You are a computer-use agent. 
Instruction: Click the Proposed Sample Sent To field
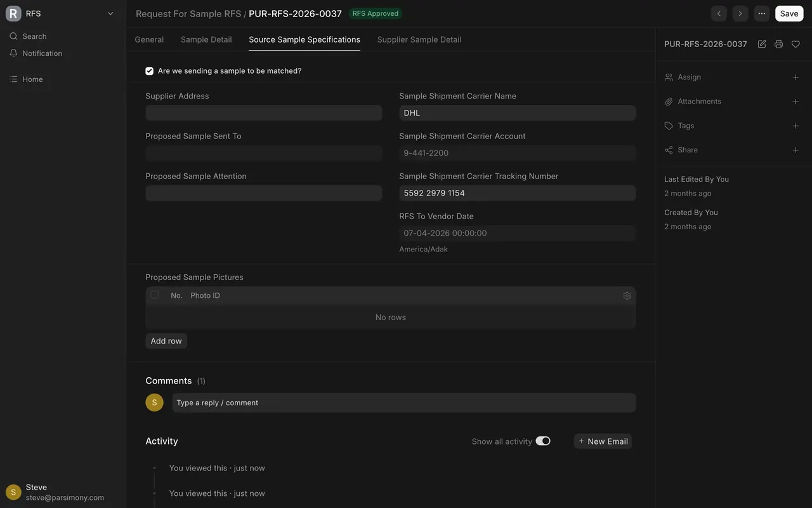tap(264, 153)
